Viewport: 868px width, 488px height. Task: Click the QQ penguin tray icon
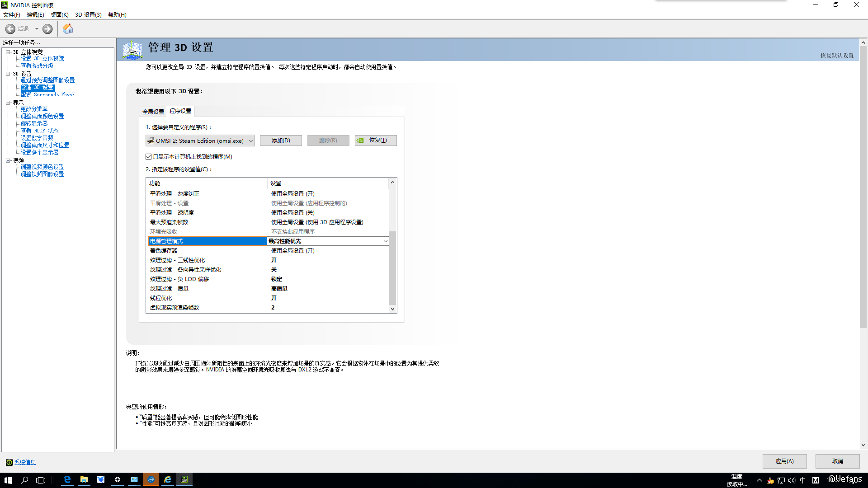pos(771,480)
